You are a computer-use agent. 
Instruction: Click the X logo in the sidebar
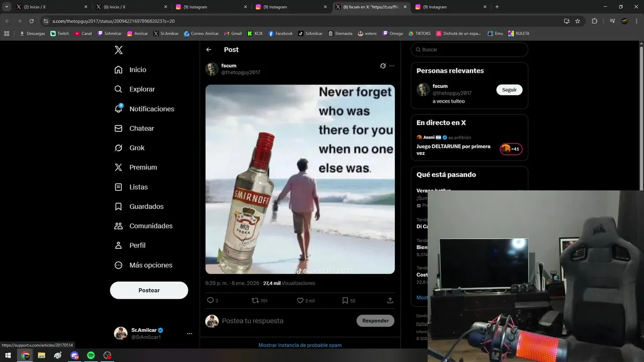tap(118, 50)
